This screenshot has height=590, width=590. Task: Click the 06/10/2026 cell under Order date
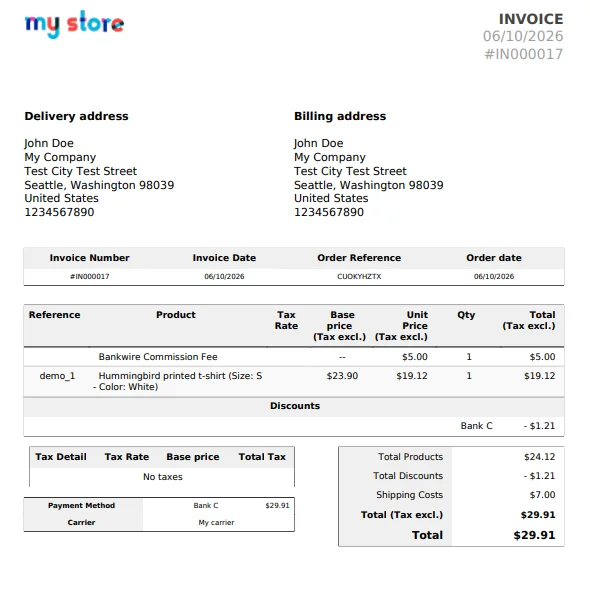tap(494, 277)
